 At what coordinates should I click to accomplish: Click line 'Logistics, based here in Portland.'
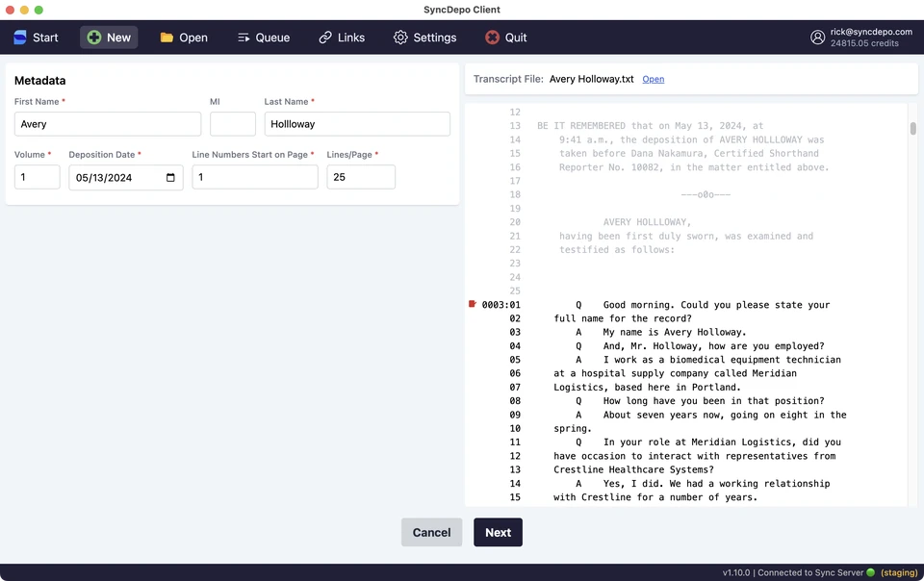click(647, 388)
